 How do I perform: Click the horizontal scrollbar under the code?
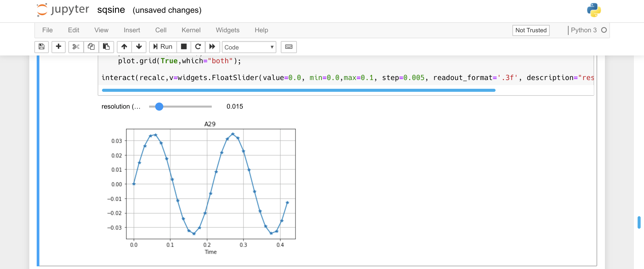[298, 90]
